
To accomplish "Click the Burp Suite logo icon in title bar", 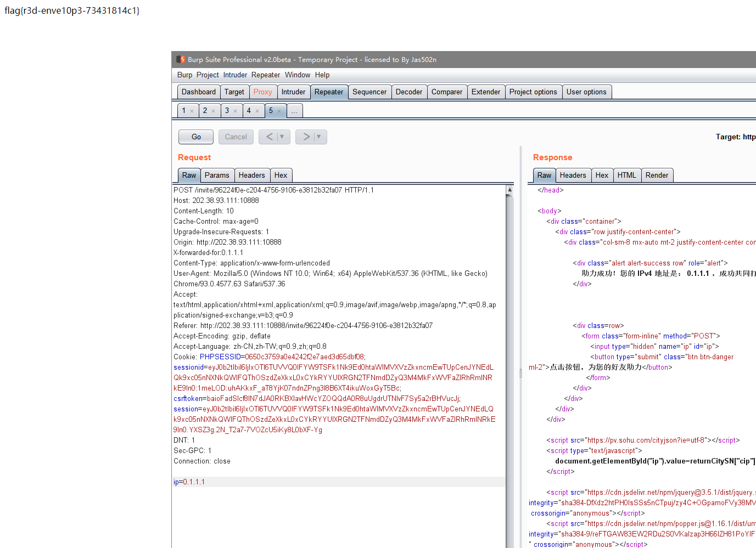I will pos(180,59).
